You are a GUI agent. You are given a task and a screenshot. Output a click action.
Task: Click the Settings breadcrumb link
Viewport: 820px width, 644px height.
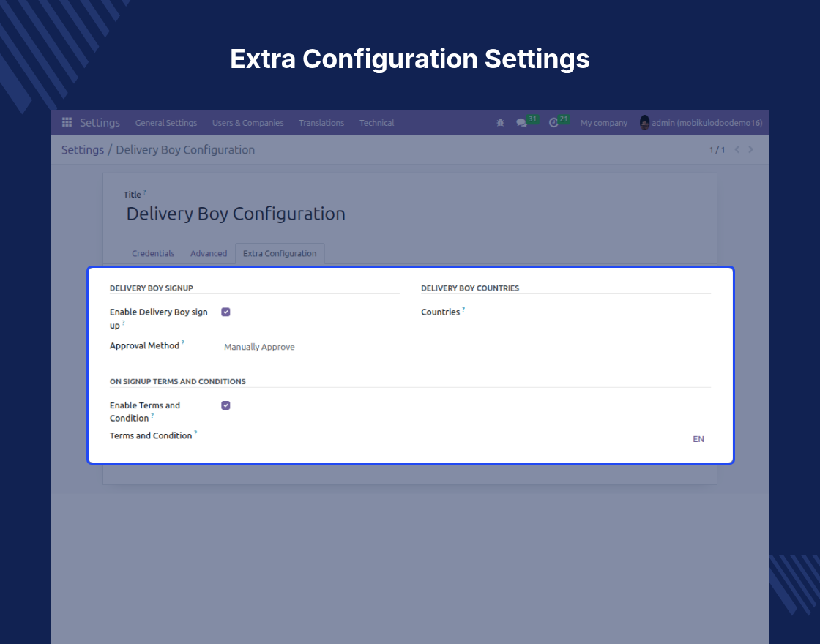[x=83, y=150]
